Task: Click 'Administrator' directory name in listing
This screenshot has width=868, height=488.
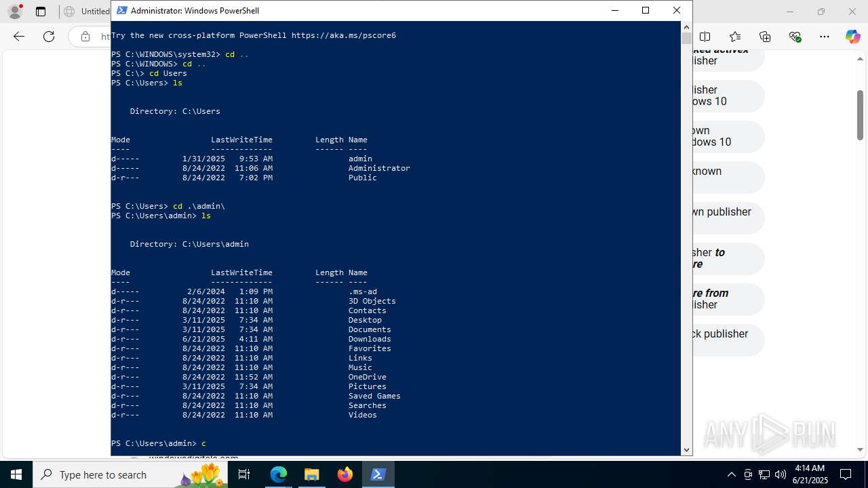Action: pos(379,168)
